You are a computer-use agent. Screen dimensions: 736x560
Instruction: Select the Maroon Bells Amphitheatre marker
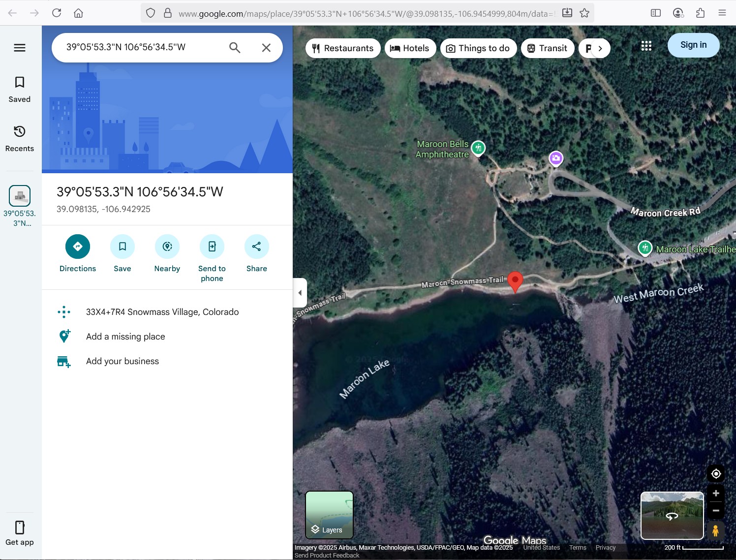[478, 148]
